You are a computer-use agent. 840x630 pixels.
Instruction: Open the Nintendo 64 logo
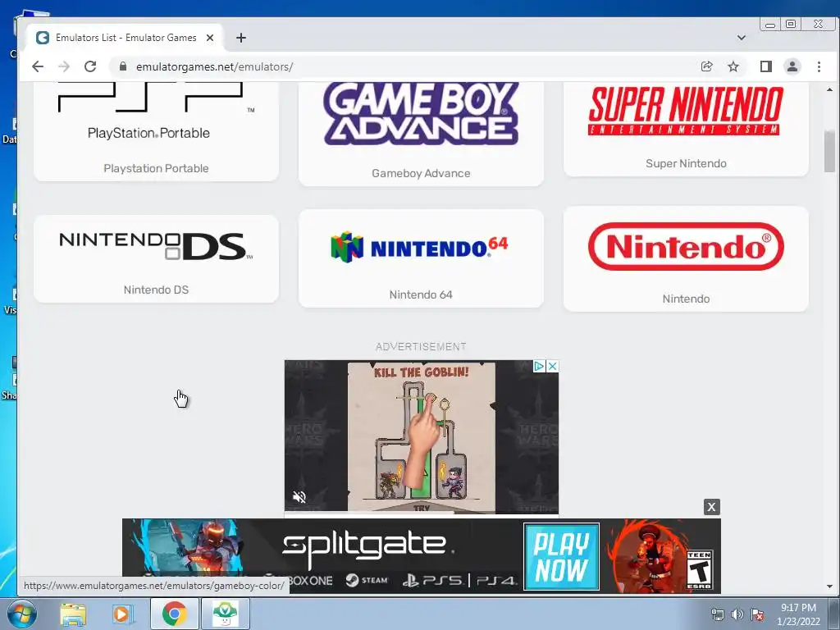419,247
